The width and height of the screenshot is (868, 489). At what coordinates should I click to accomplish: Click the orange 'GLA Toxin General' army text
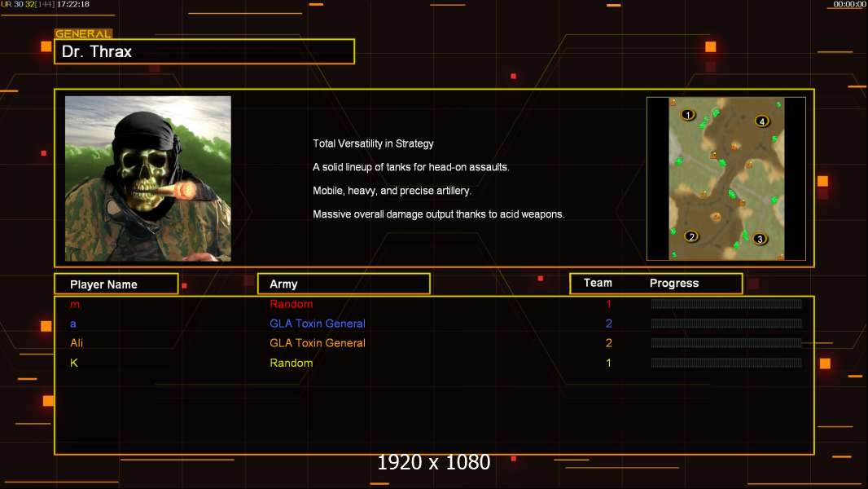pyautogui.click(x=318, y=343)
